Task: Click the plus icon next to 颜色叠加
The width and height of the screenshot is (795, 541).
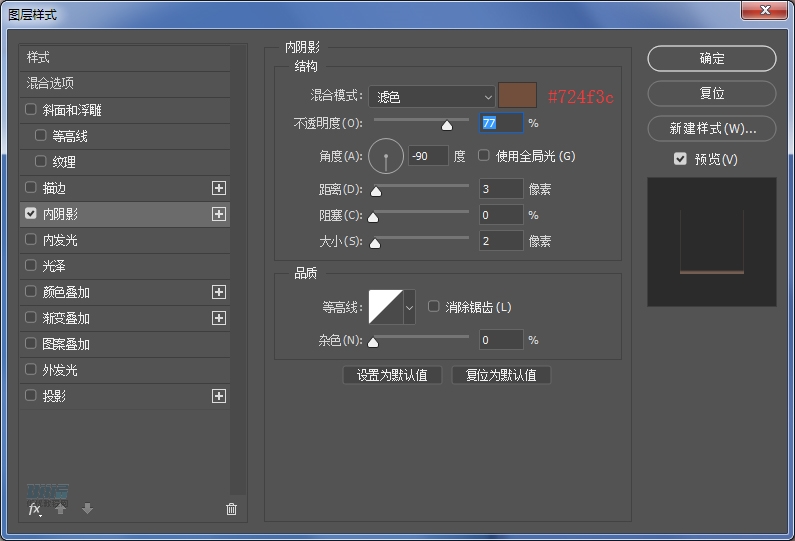Action: tap(219, 292)
